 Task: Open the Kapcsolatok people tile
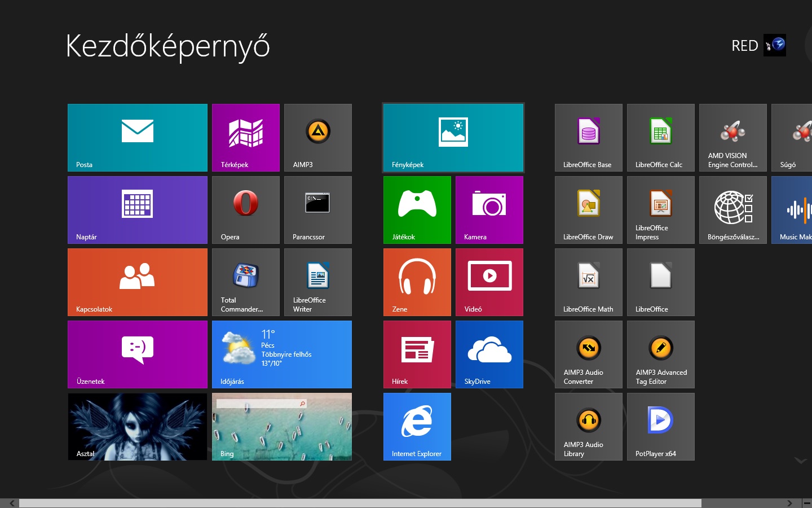(x=138, y=282)
